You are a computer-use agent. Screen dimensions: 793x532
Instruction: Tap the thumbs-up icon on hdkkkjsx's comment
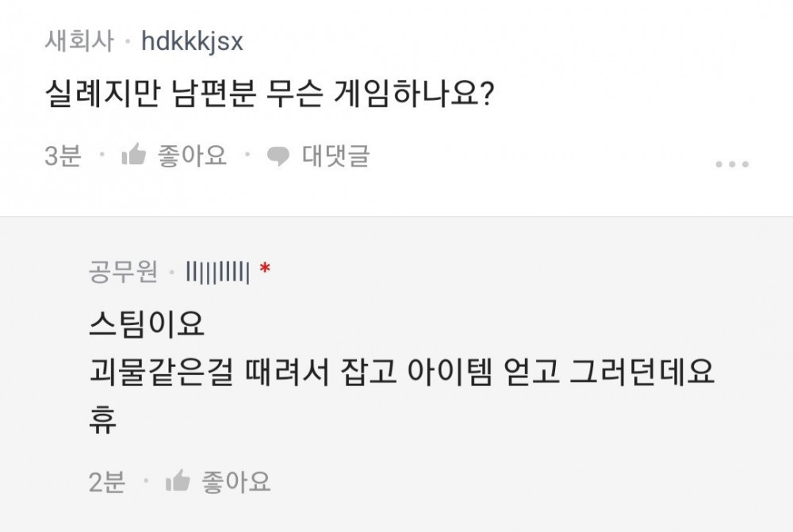pyautogui.click(x=133, y=156)
